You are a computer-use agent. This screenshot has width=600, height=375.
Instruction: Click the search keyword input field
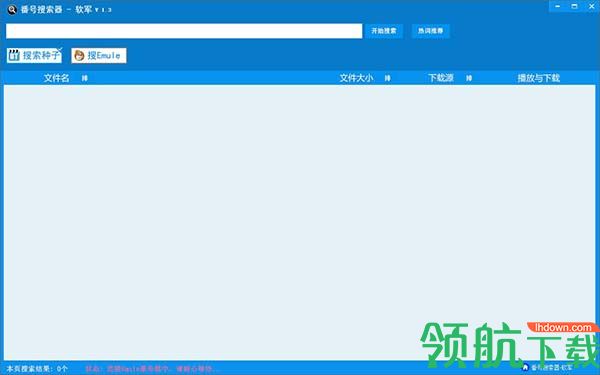[184, 31]
